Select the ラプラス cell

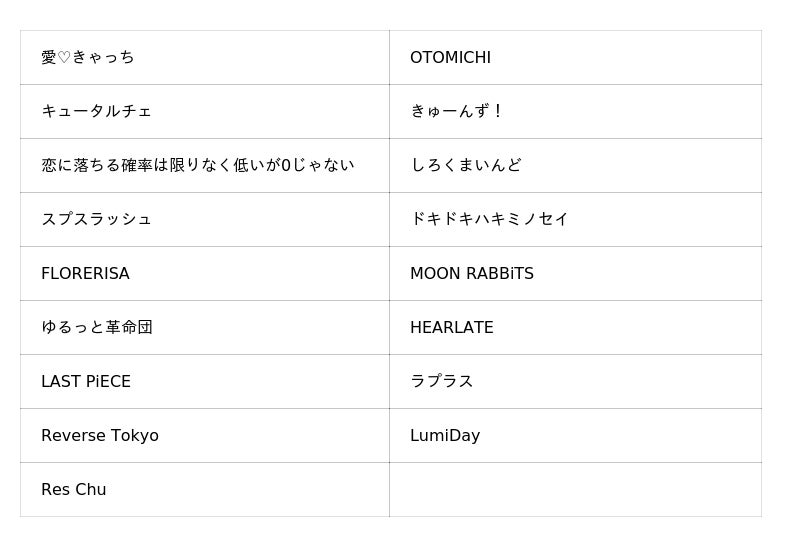441,382
